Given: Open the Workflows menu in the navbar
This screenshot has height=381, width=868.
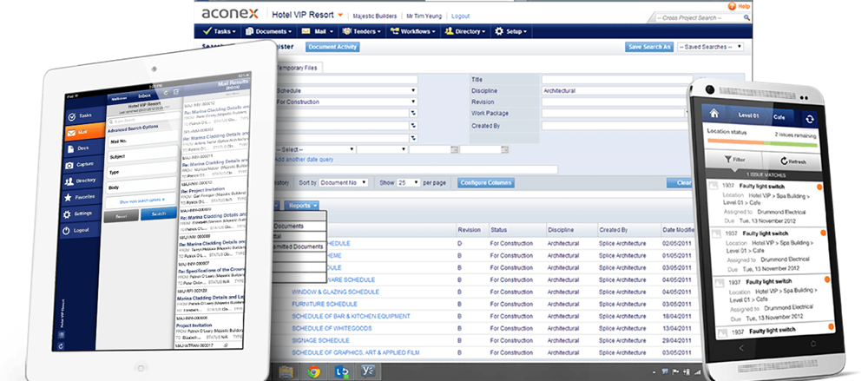Looking at the screenshot, I should click(x=412, y=31).
